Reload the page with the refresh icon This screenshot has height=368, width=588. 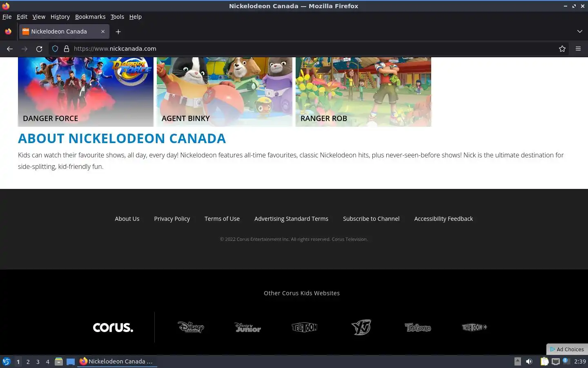[x=39, y=49]
